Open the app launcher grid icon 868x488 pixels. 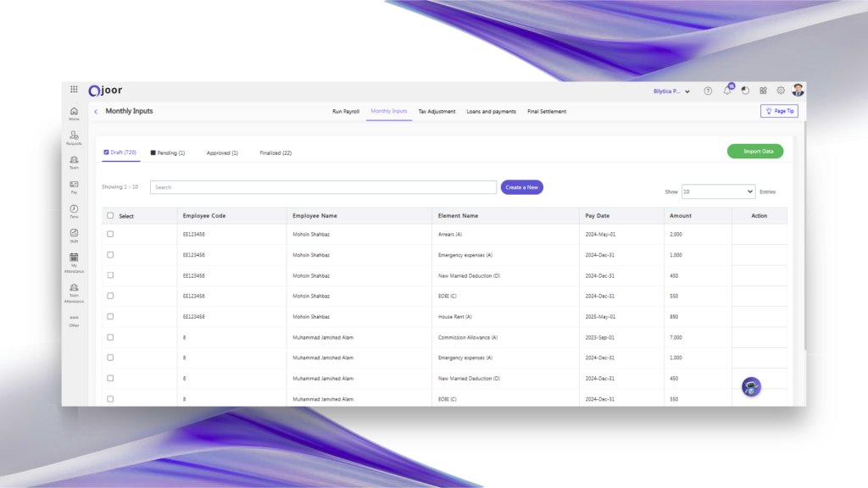[74, 90]
